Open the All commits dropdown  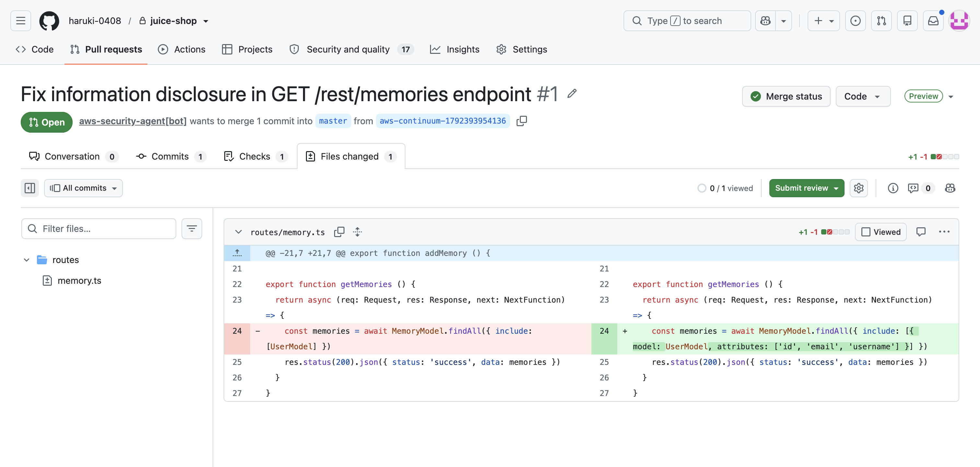[x=83, y=188]
